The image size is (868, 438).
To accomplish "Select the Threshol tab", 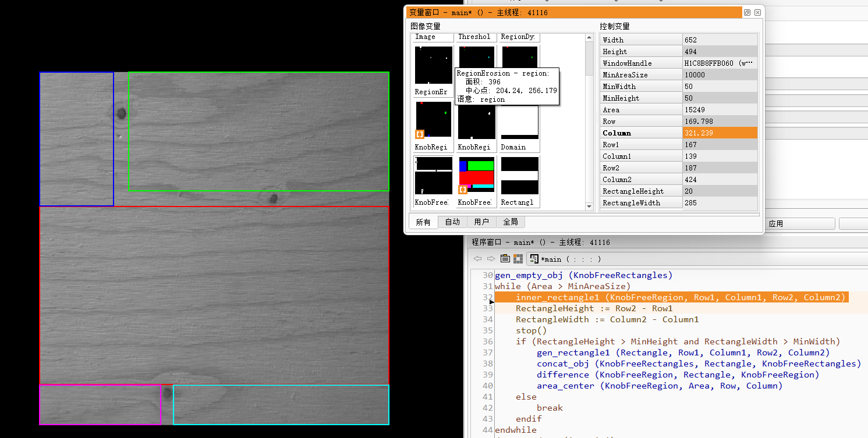I will pyautogui.click(x=475, y=37).
